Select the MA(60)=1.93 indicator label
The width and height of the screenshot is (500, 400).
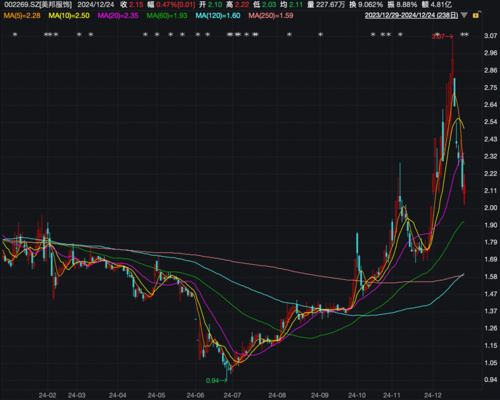tap(167, 15)
